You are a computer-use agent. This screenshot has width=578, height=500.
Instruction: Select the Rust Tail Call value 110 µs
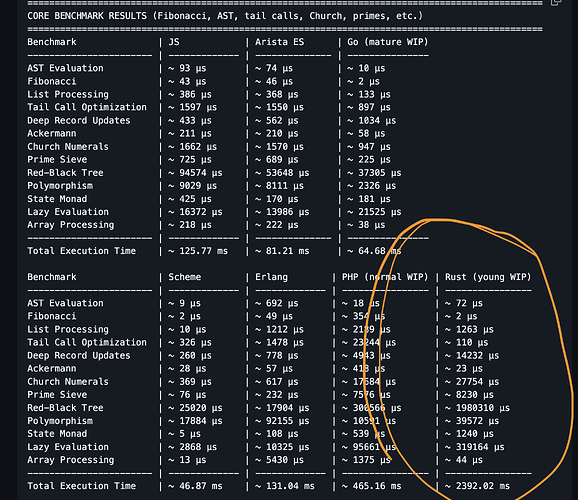(467, 343)
